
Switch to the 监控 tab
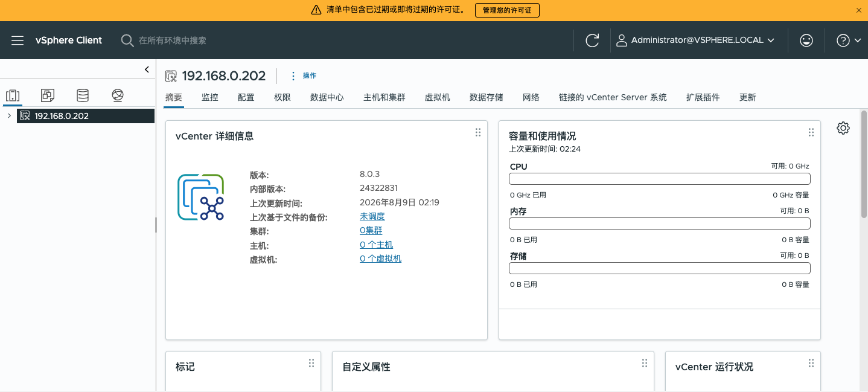pyautogui.click(x=210, y=97)
